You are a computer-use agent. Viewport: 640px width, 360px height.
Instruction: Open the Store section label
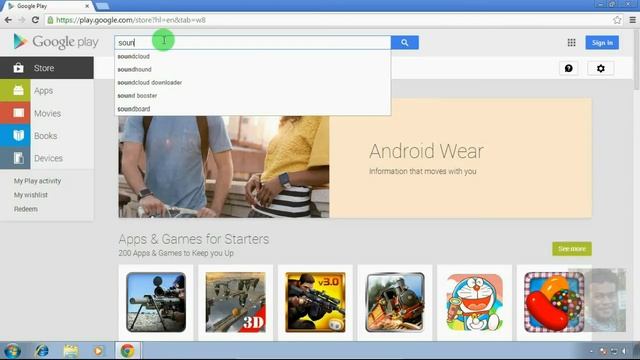pos(44,68)
